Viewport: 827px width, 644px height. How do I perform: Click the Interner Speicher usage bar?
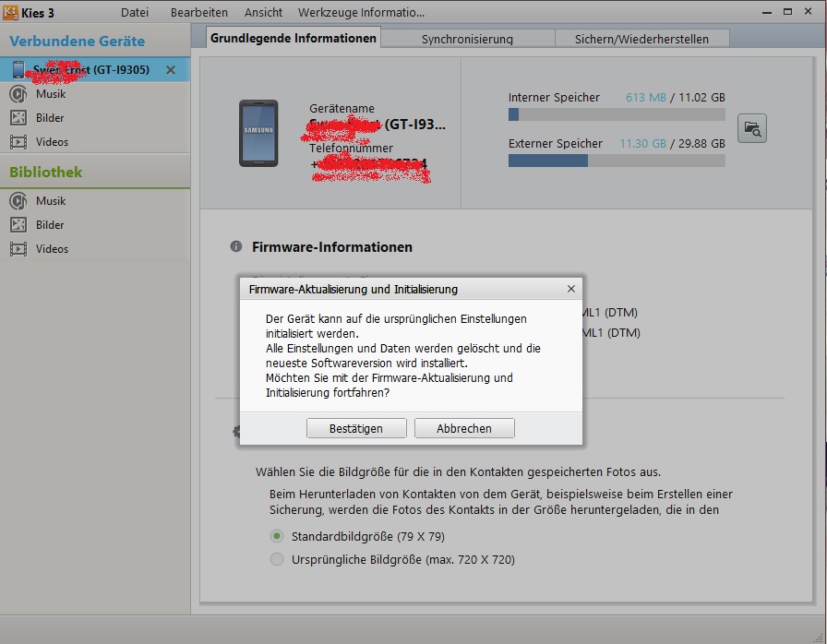click(x=617, y=114)
